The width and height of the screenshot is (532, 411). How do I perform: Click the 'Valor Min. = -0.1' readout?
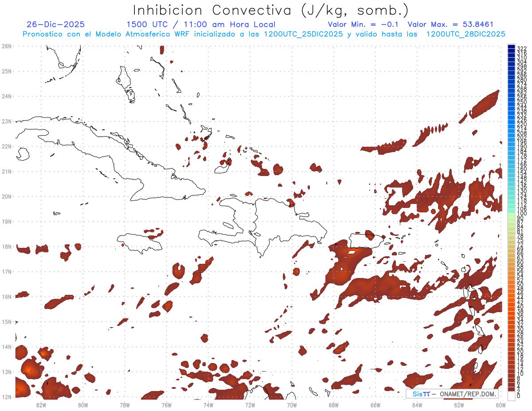pos(364,24)
